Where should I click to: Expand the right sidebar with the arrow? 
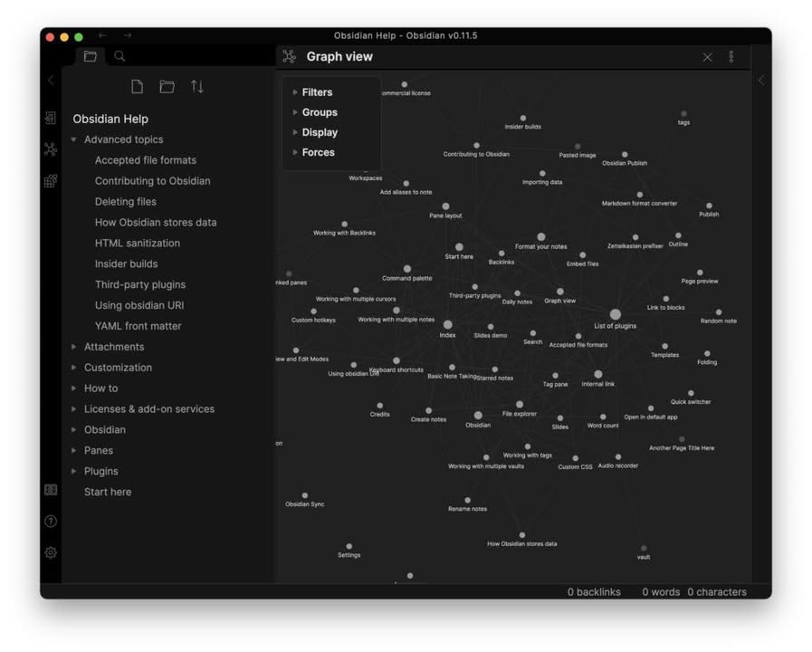click(x=761, y=81)
